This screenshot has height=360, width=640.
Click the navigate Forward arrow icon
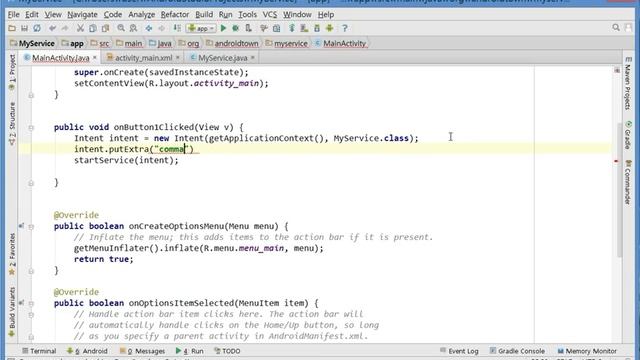tap(162, 28)
